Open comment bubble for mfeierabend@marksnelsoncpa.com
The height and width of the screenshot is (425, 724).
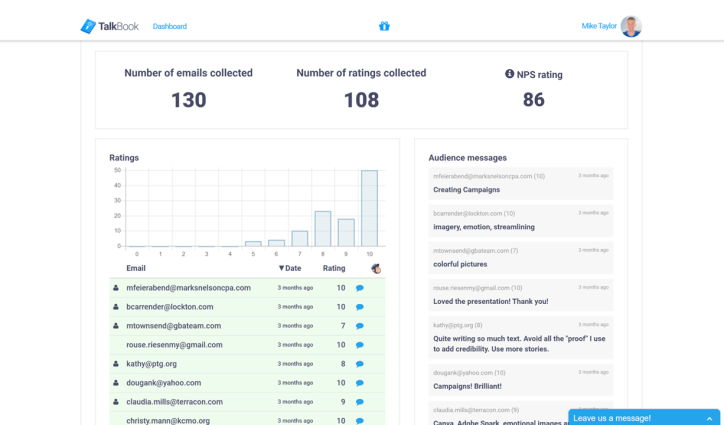360,288
